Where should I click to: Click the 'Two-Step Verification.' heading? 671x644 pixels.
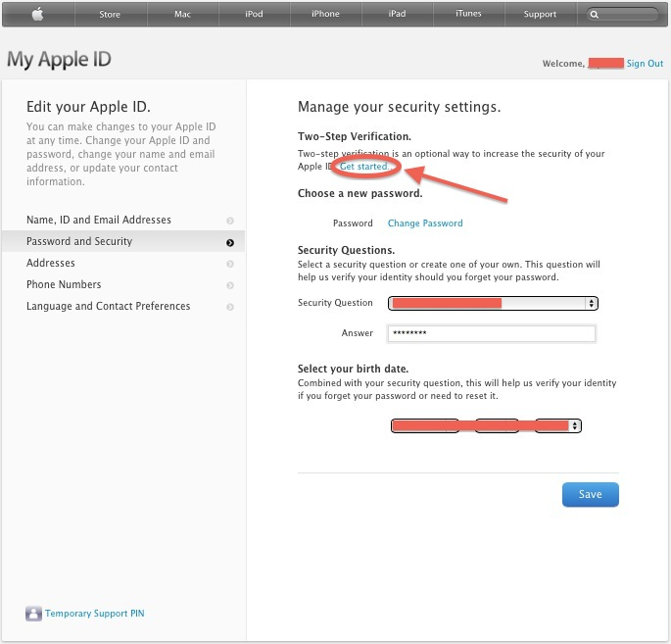pyautogui.click(x=355, y=136)
